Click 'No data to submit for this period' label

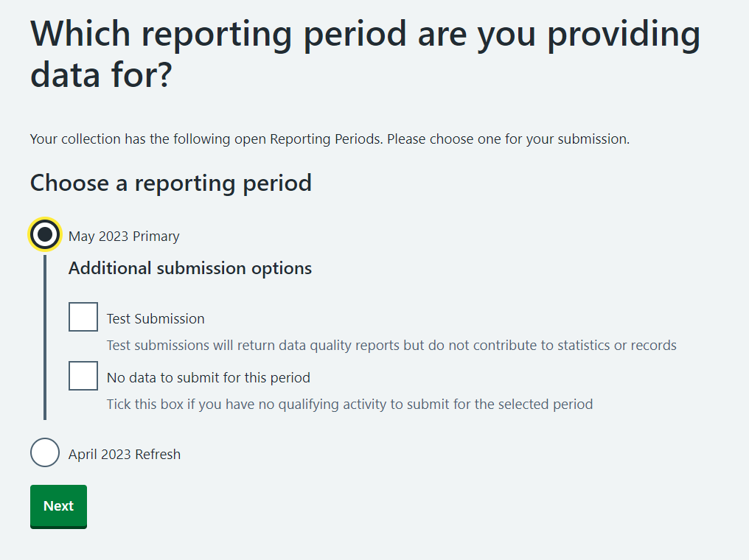coord(209,378)
